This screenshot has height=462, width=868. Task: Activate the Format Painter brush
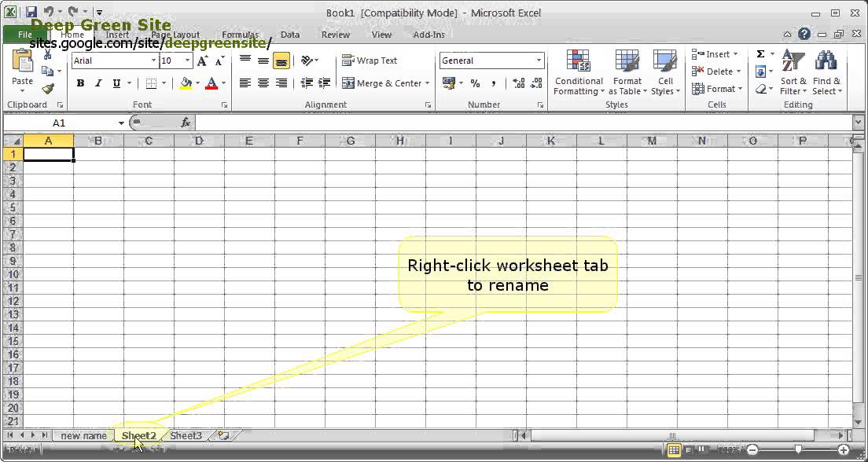(x=48, y=89)
